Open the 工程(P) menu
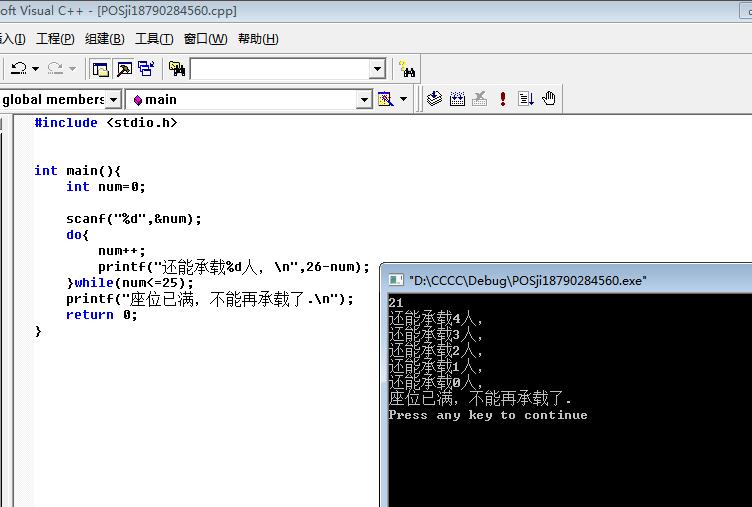Viewport: 752px width, 507px height. click(x=55, y=39)
